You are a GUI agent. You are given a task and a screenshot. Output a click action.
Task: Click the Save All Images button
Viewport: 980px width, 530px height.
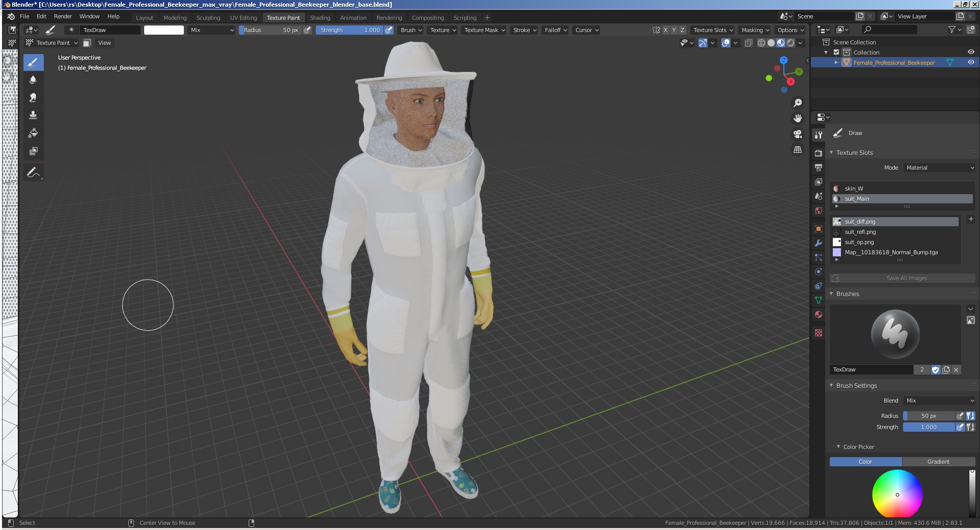[x=903, y=278]
